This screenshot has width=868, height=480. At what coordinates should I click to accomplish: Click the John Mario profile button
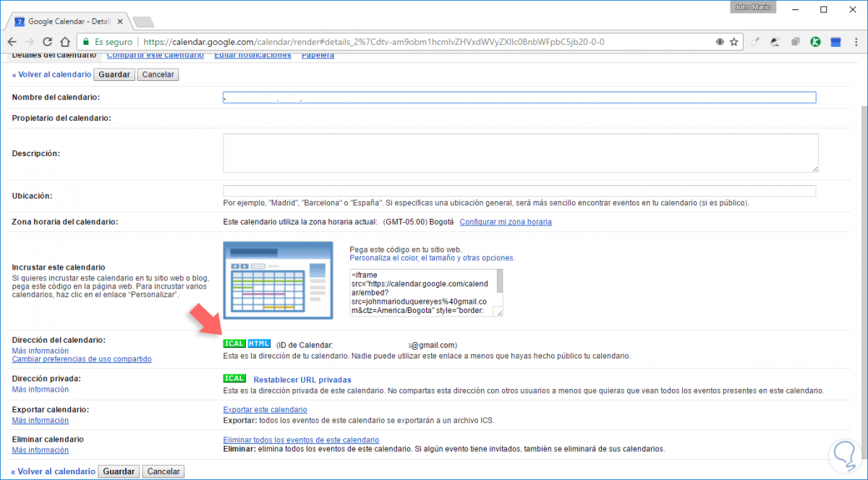coord(752,7)
